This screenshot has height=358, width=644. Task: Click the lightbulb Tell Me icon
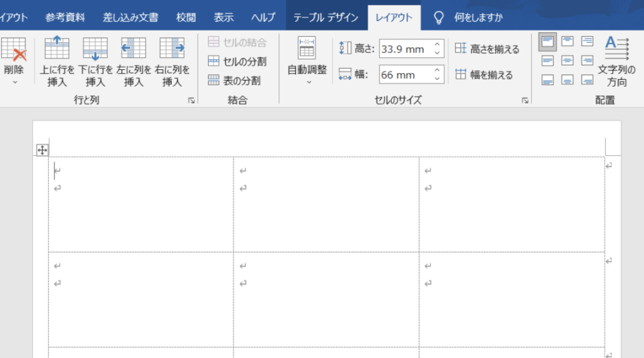point(439,17)
